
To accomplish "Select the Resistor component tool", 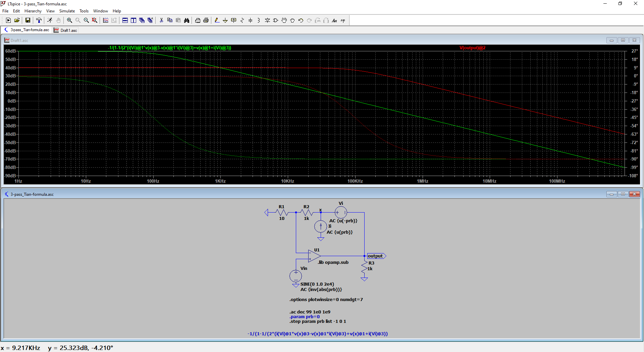I will point(242,20).
